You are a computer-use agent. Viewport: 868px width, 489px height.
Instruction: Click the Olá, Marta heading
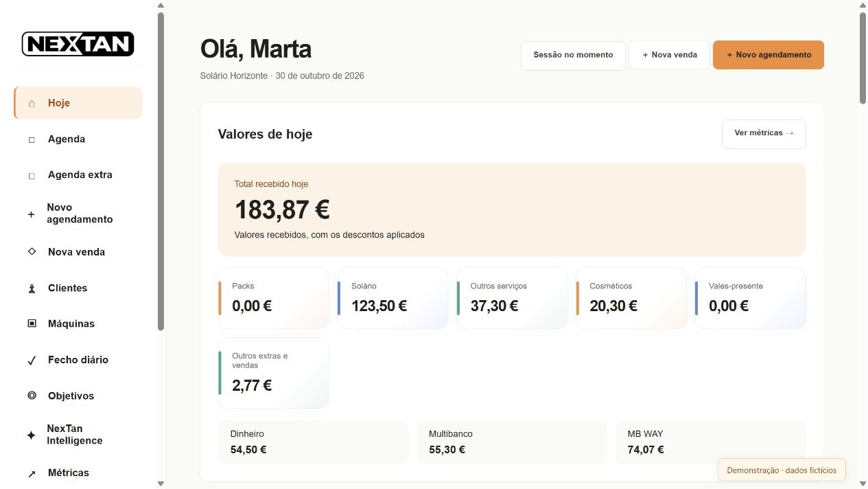pyautogui.click(x=256, y=49)
